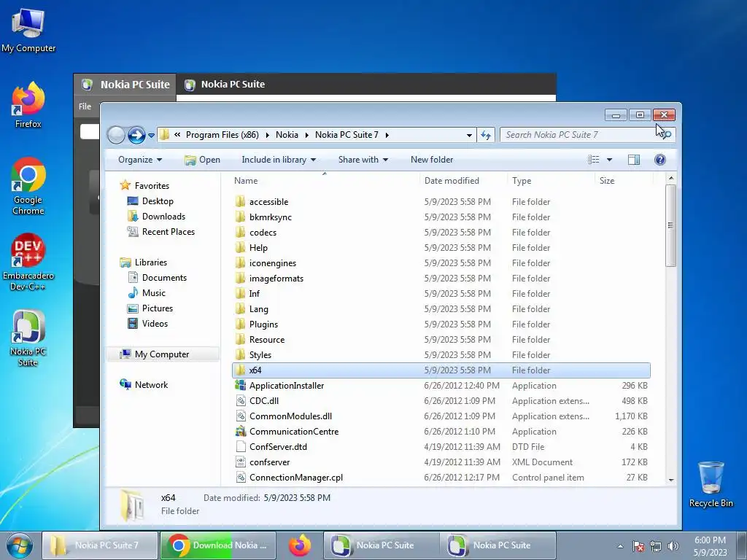Open Firefox from the taskbar
This screenshot has height=560, width=747.
coord(300,545)
